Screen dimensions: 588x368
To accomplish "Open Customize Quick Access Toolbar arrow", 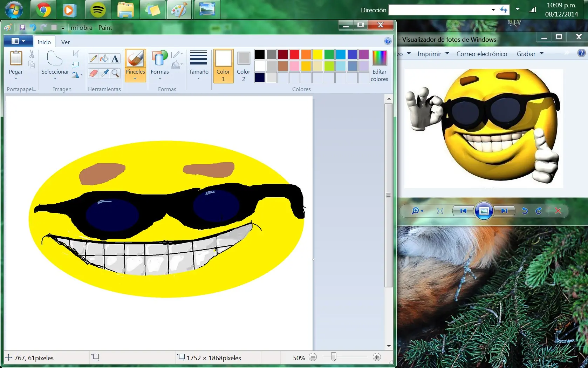I will tap(63, 28).
